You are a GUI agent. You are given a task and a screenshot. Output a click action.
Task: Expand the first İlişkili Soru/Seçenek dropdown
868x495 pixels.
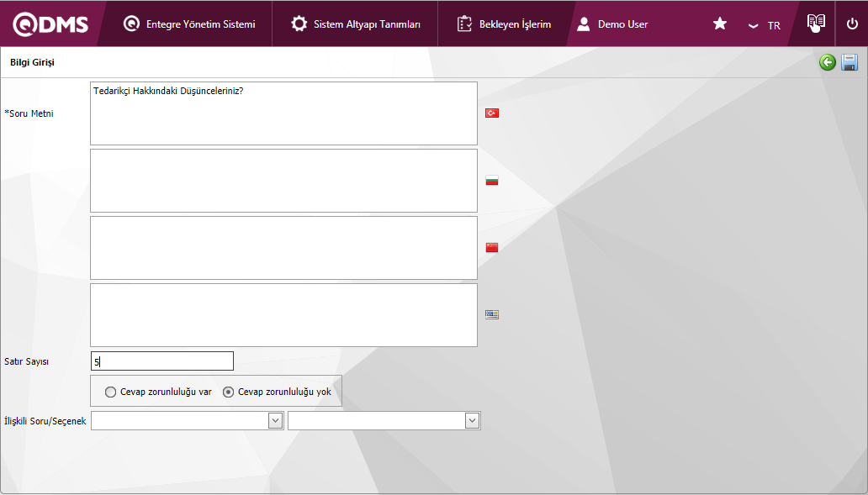tap(275, 420)
